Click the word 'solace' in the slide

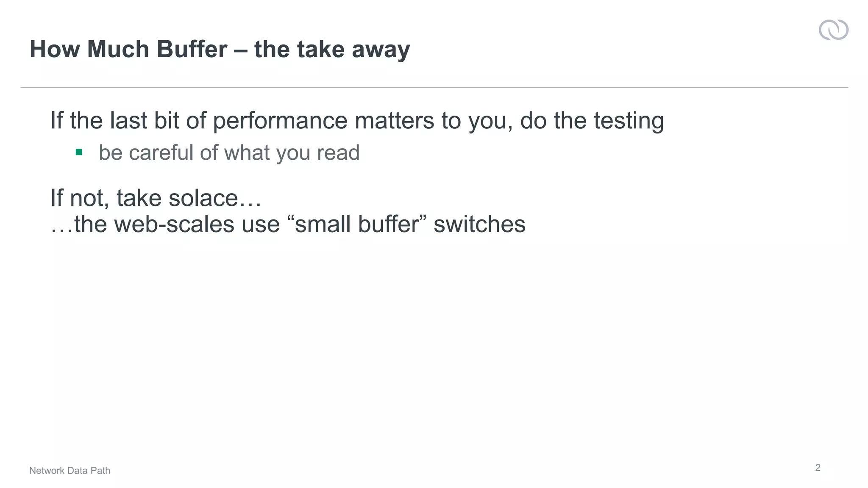point(203,198)
